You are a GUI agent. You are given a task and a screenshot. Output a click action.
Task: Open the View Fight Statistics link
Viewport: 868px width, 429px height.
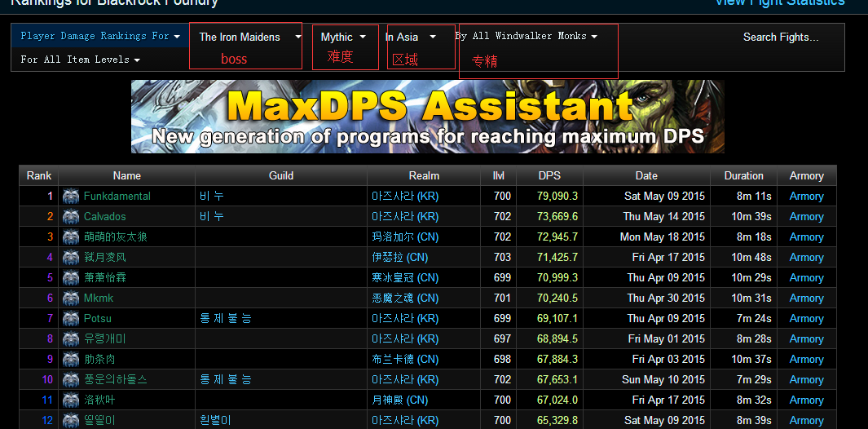click(778, 2)
